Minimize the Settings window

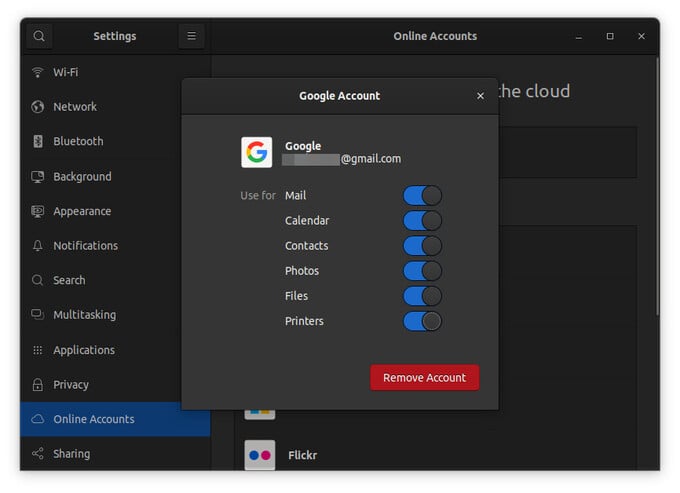tap(579, 36)
